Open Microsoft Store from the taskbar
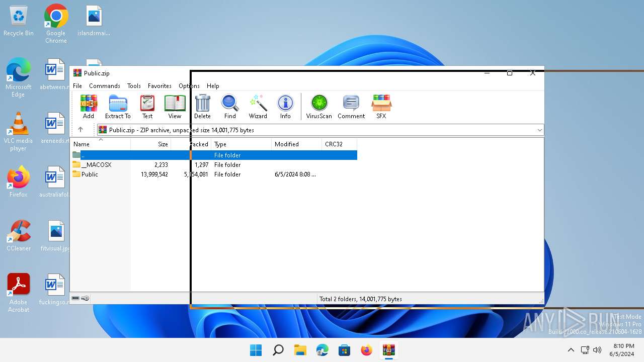 [345, 350]
